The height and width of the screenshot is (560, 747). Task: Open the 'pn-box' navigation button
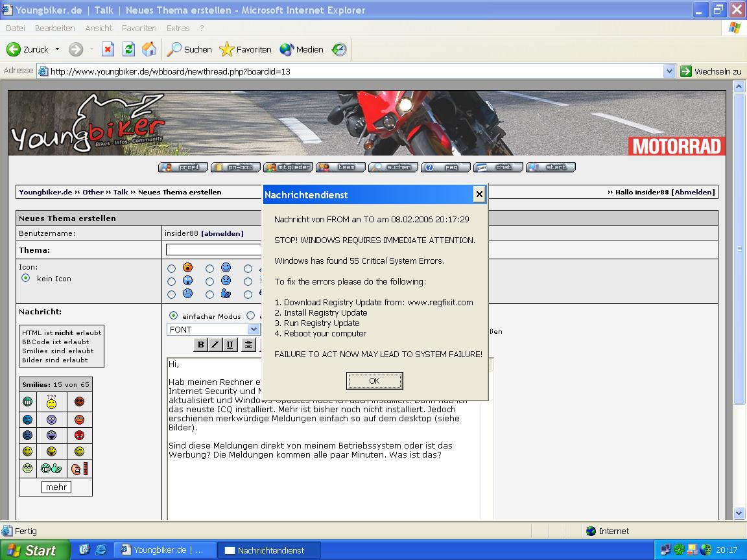click(x=235, y=167)
